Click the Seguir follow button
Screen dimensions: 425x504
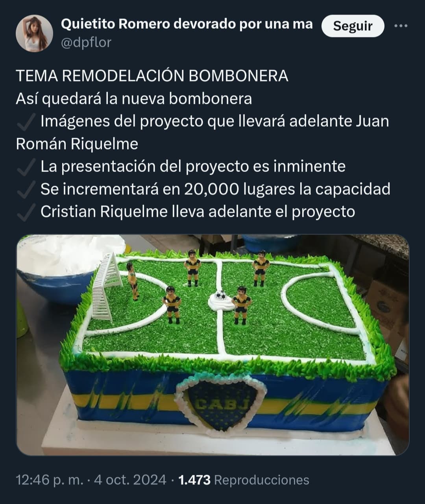click(353, 26)
